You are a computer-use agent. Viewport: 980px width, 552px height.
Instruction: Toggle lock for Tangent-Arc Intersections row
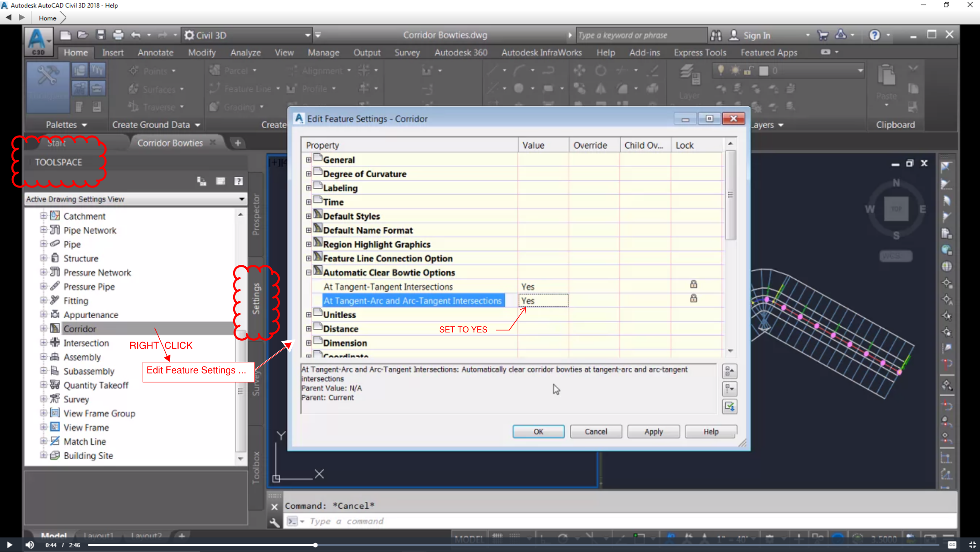693,298
